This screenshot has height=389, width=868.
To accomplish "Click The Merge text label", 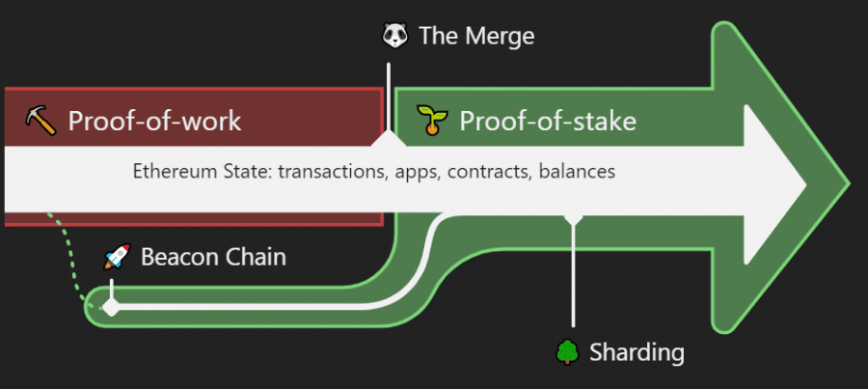I will (x=476, y=36).
